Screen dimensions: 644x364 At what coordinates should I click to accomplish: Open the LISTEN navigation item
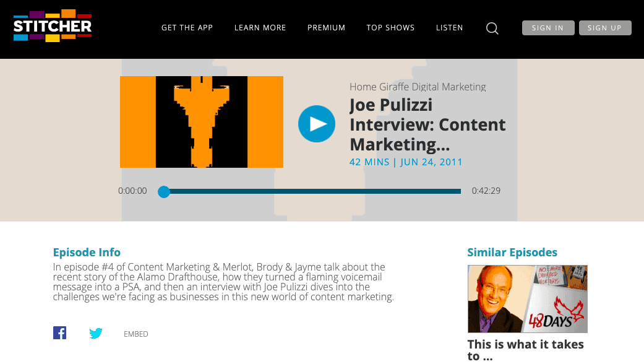(450, 27)
